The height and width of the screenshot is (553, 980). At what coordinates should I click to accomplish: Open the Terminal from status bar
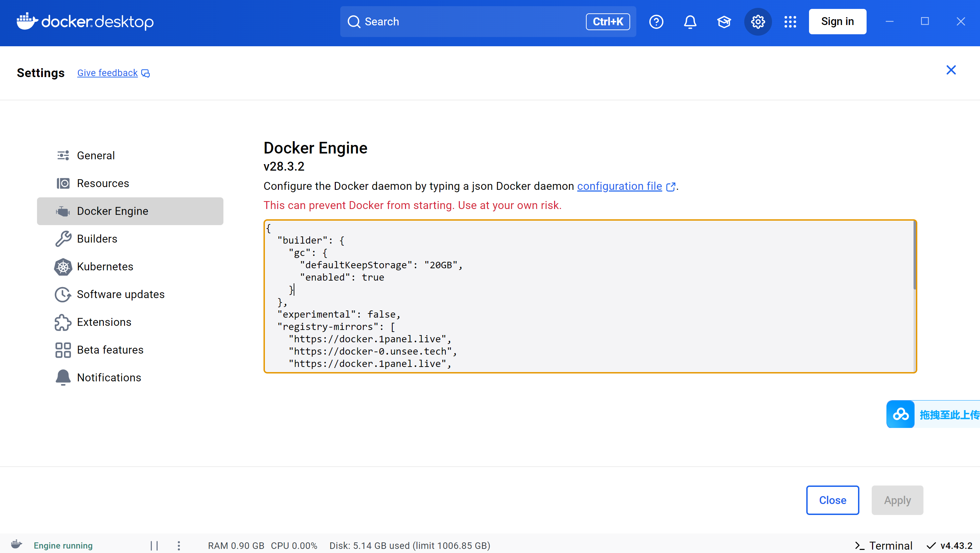point(883,545)
